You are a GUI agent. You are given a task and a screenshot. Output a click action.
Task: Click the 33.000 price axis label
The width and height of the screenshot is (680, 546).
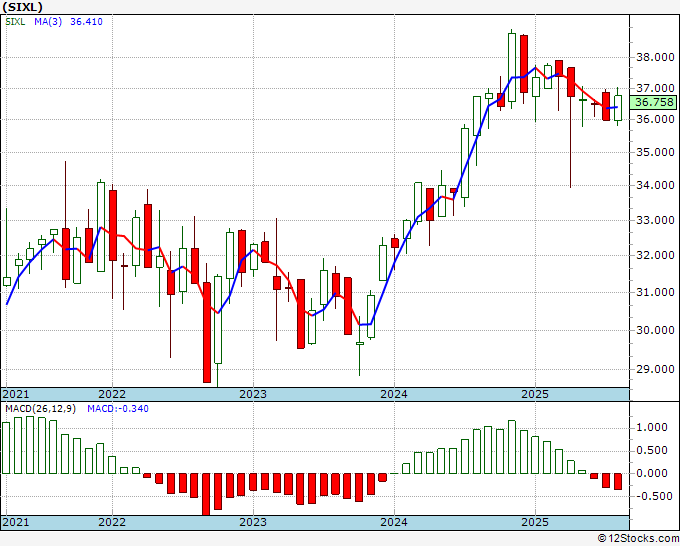[655, 220]
